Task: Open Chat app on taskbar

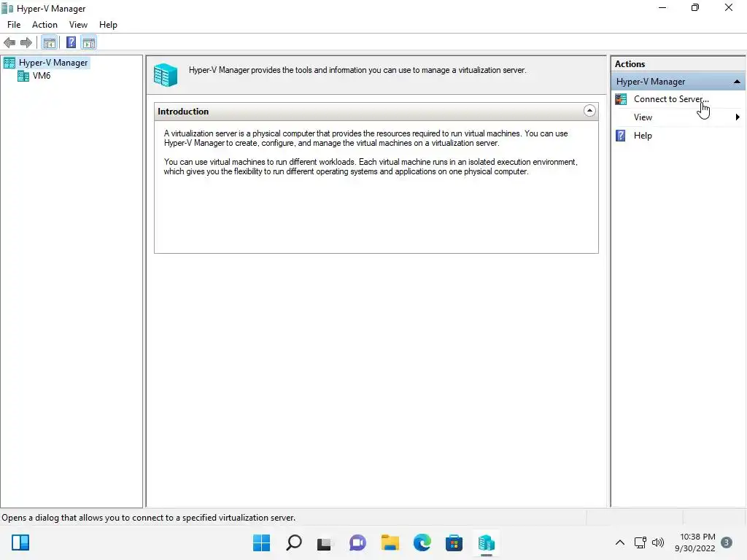Action: (x=357, y=542)
